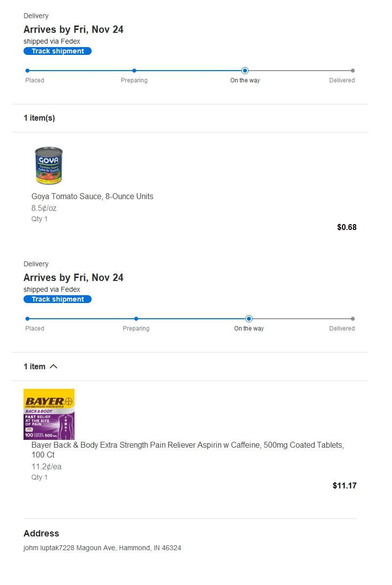Open the Bayer Back & Body product image

click(49, 414)
